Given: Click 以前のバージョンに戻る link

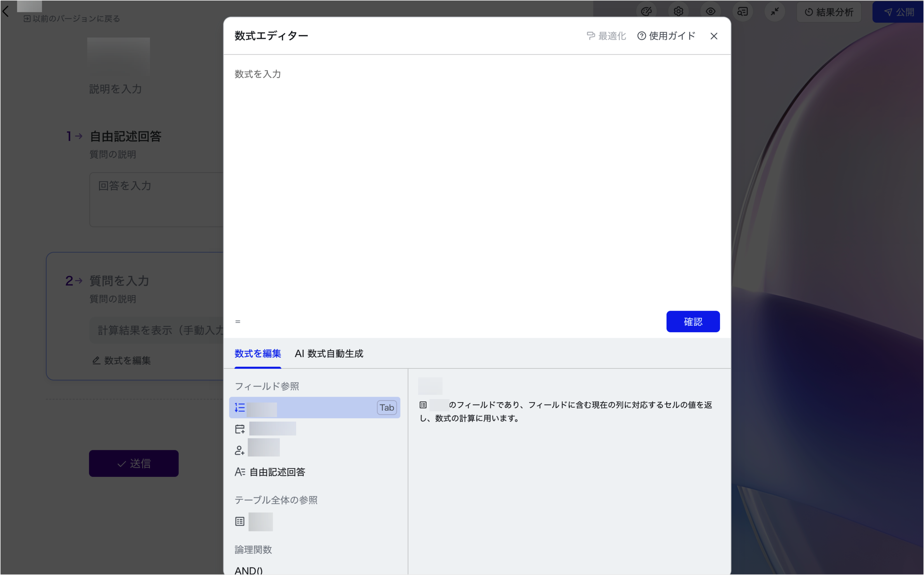Looking at the screenshot, I should tap(72, 18).
